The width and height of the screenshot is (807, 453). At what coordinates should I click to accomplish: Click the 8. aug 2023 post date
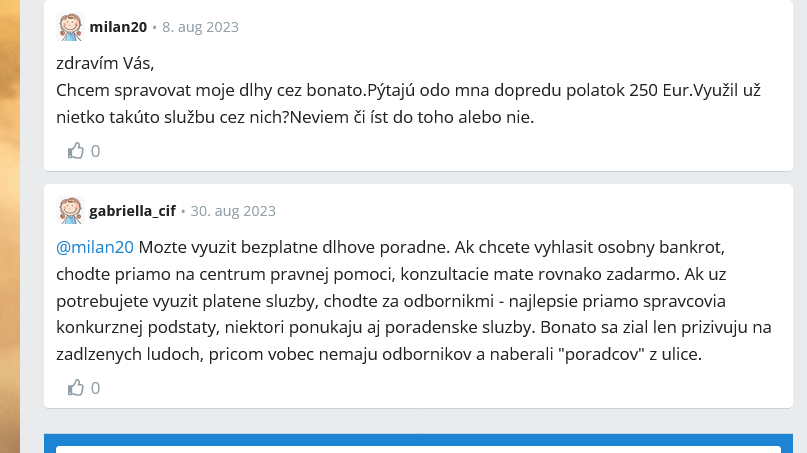click(x=201, y=27)
